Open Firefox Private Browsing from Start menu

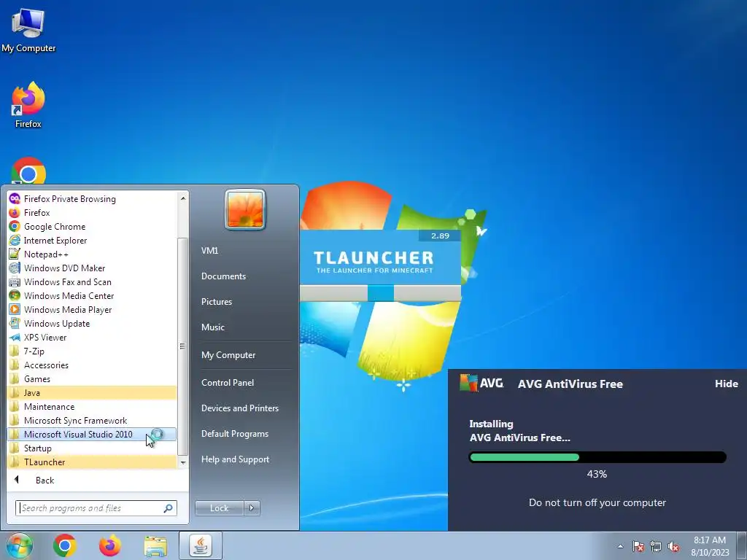tap(91, 199)
